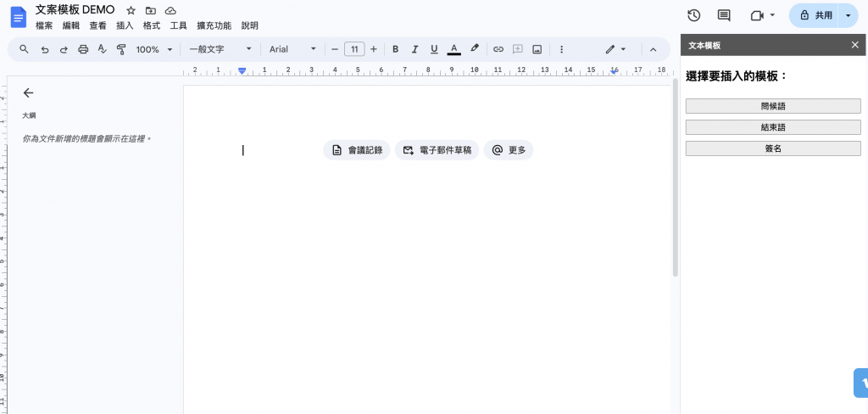Run spell check tool
The height and width of the screenshot is (414, 868).
point(102,49)
